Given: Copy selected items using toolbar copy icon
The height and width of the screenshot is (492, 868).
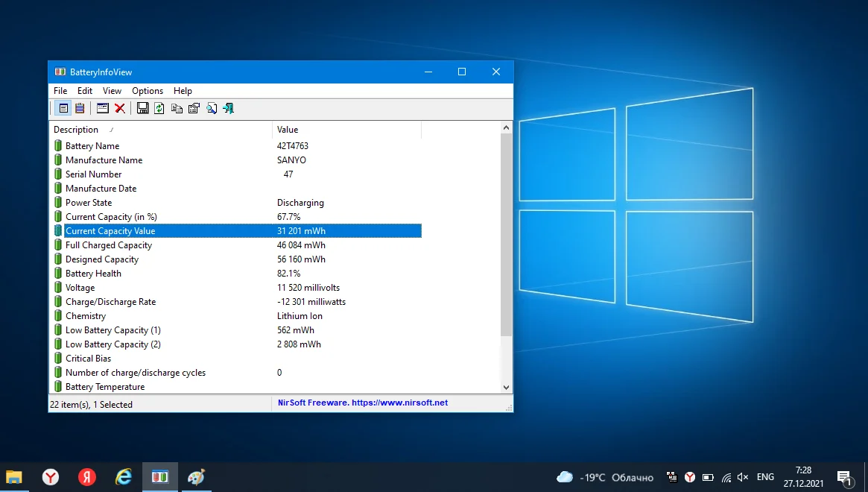Looking at the screenshot, I should tap(177, 108).
